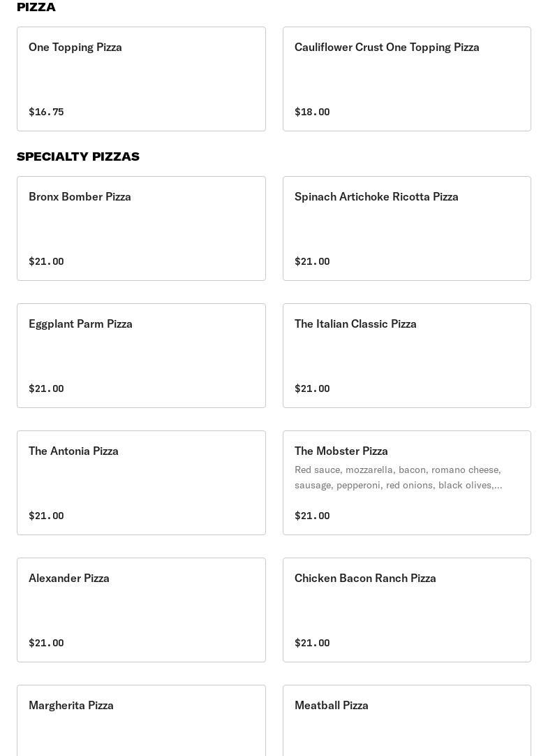Click the Specialty Pizzas section heading
The width and height of the screenshot is (548, 756).
tap(78, 157)
